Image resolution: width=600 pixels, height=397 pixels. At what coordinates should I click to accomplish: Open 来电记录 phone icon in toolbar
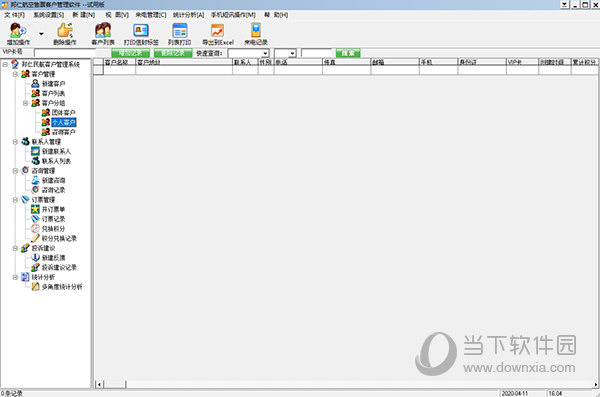click(256, 30)
